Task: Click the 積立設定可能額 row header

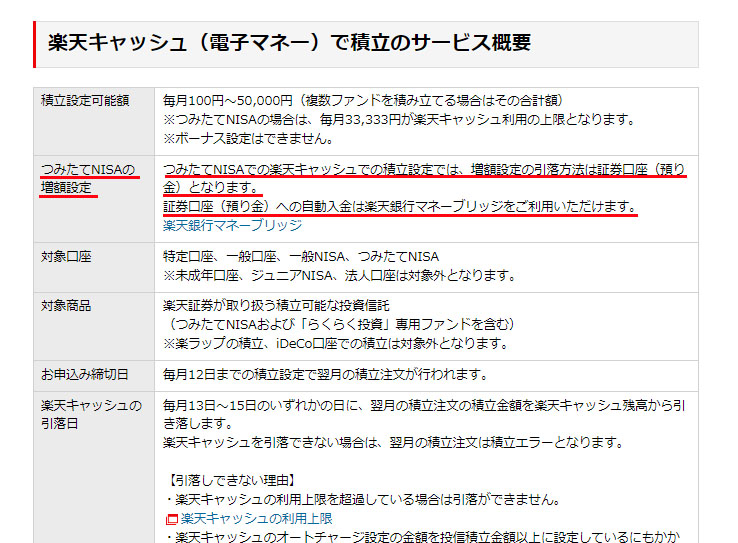Action: click(x=85, y=100)
